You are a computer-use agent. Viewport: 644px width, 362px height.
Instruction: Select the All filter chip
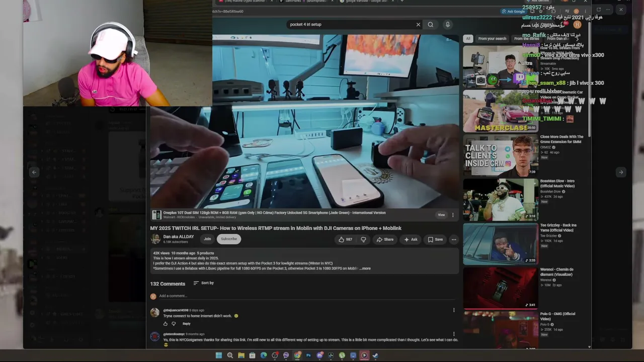tap(468, 39)
